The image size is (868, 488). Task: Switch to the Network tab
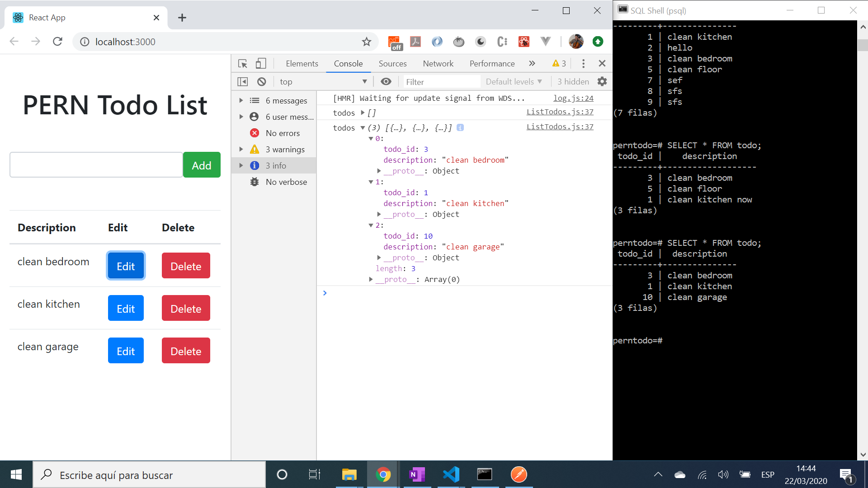(438, 64)
